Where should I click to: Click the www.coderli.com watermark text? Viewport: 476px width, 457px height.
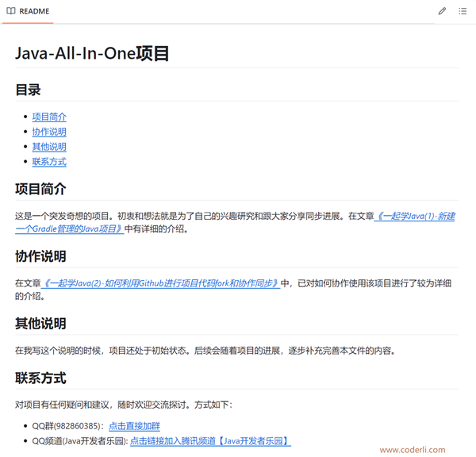click(x=412, y=450)
